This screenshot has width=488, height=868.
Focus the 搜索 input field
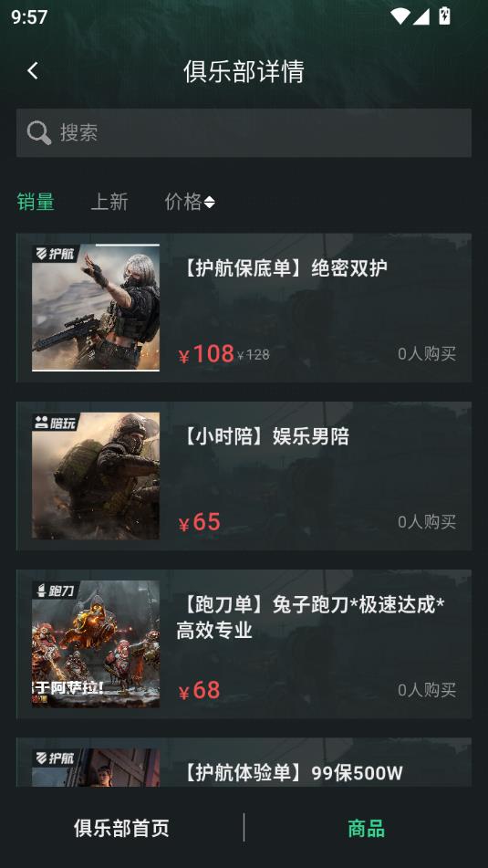tap(244, 133)
